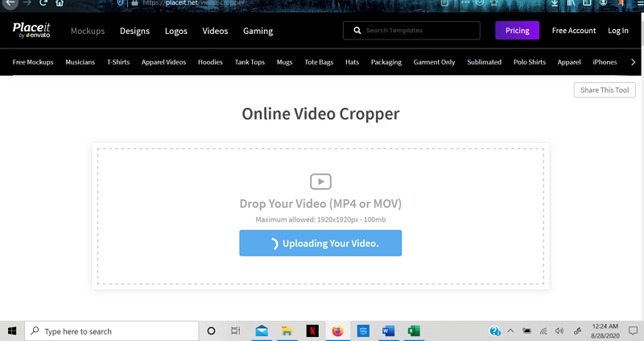Open Excel from the taskbar
This screenshot has height=341, width=644.
[414, 331]
